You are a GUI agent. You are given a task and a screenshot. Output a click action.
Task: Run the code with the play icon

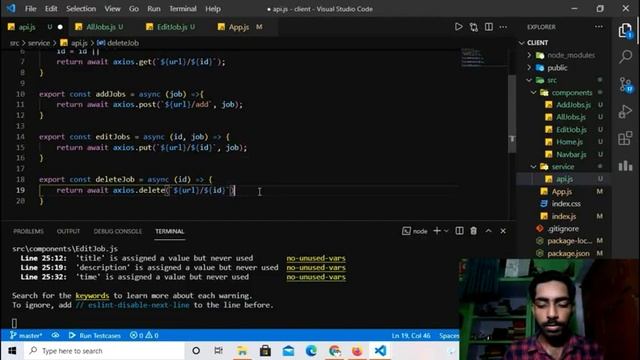[458, 27]
